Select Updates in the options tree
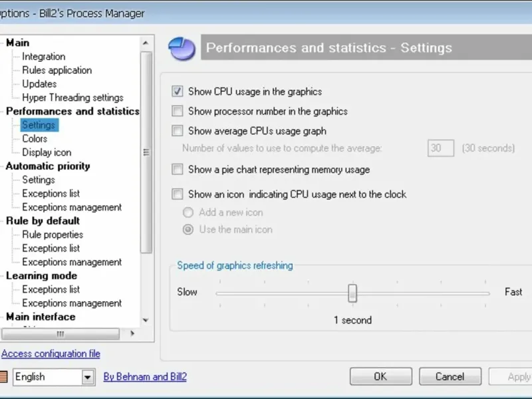Viewport: 532px width, 399px height. point(39,84)
